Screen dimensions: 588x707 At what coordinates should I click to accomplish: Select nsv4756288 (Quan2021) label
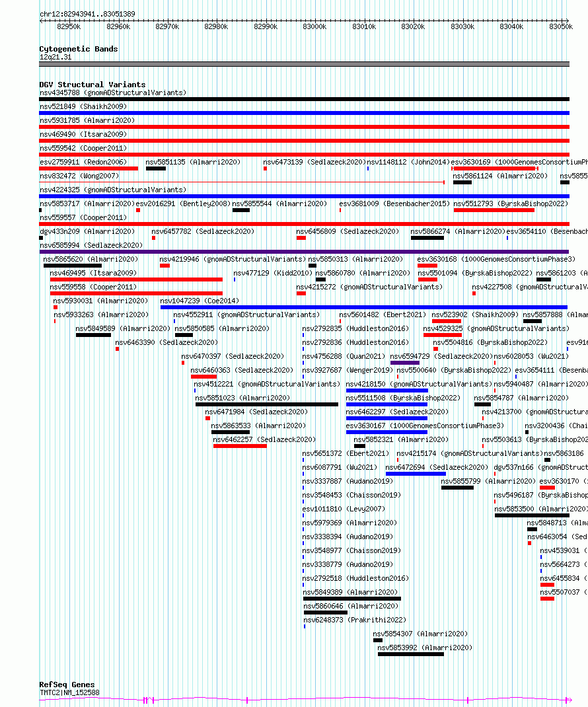coord(344,356)
